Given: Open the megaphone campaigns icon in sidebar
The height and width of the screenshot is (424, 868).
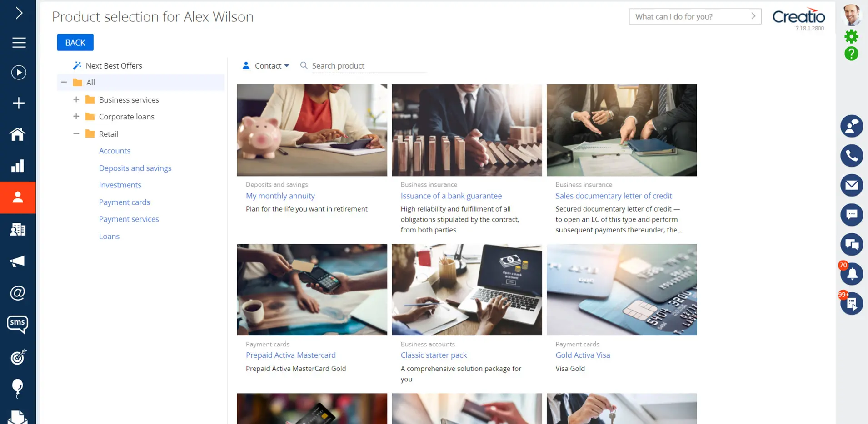Looking at the screenshot, I should click(x=18, y=261).
